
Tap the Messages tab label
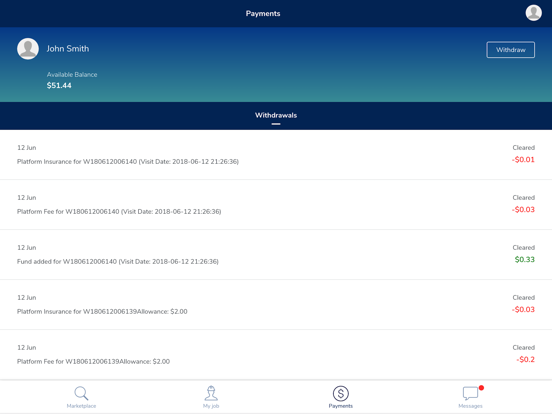click(470, 406)
